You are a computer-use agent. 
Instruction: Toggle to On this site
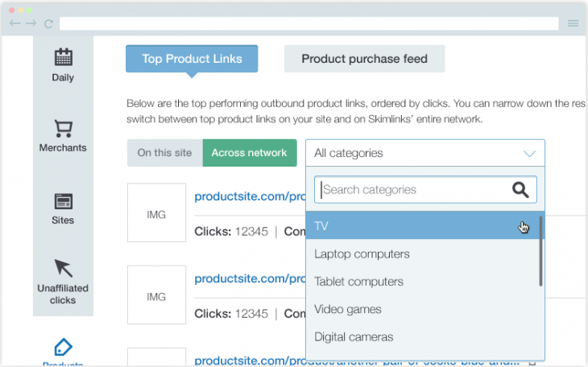point(164,153)
